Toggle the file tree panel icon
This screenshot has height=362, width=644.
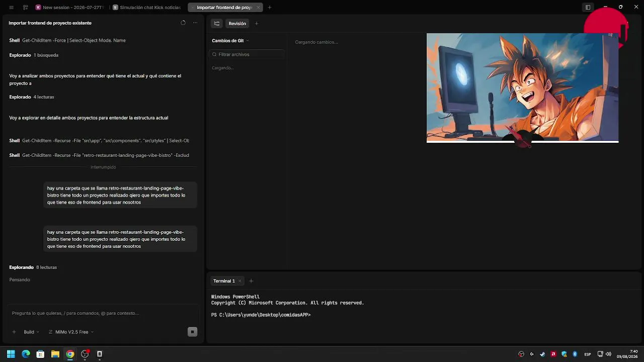click(217, 24)
